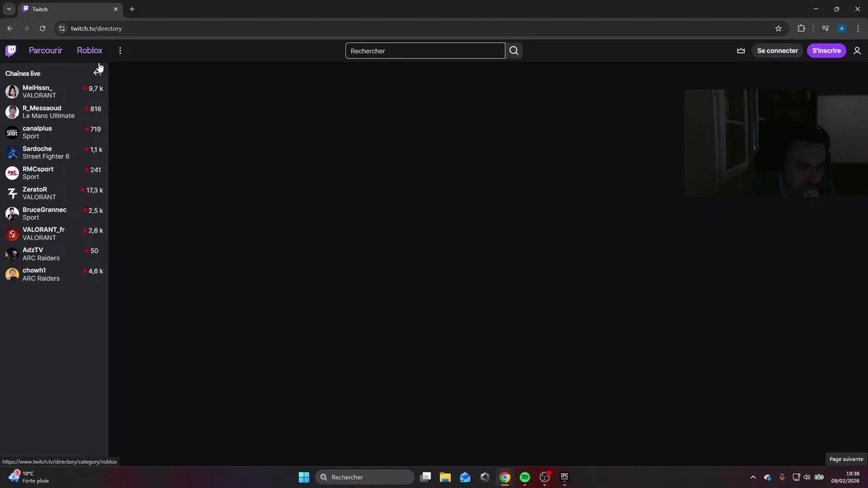The height and width of the screenshot is (488, 868).
Task: Open Task View in taskbar
Action: (x=425, y=477)
